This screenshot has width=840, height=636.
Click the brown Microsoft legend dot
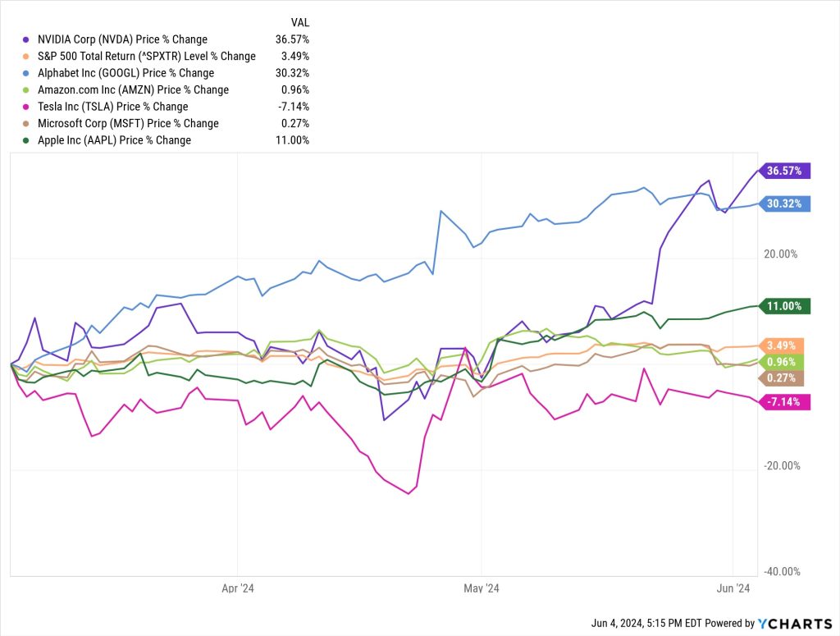[27, 124]
